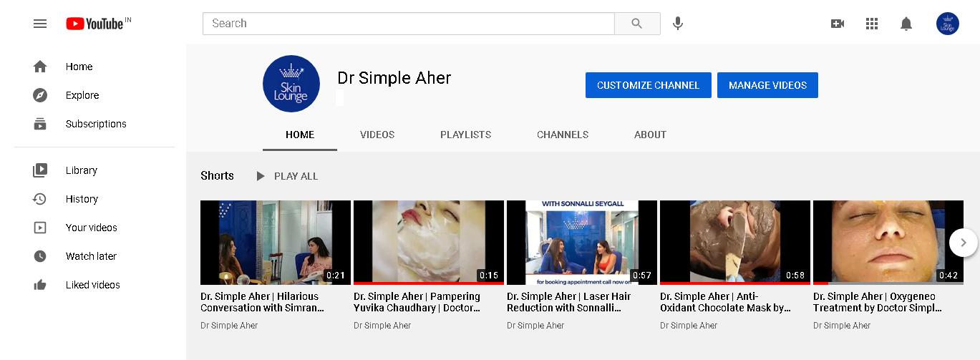Open the account avatar menu

(x=948, y=24)
